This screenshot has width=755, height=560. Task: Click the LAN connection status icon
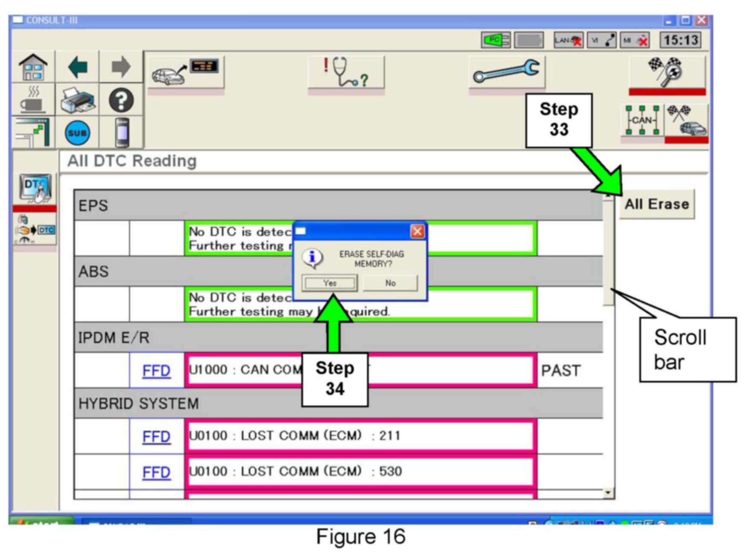[x=568, y=41]
